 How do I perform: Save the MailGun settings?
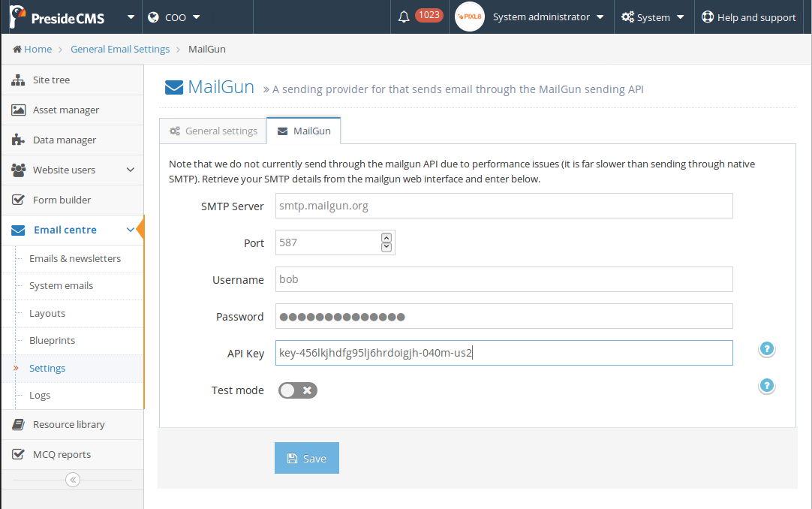coord(307,458)
